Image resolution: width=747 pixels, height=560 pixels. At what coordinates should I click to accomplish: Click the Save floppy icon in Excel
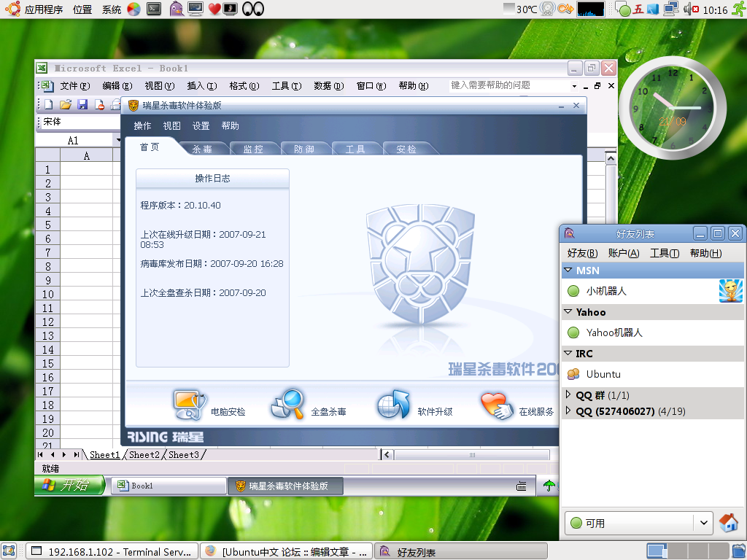(82, 104)
